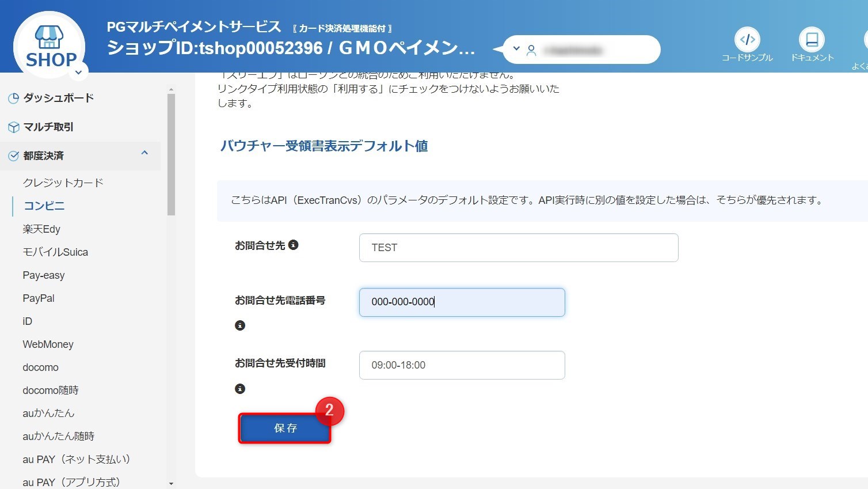Expand the shop switcher chevron under logo
The height and width of the screenshot is (489, 868).
tap(79, 73)
